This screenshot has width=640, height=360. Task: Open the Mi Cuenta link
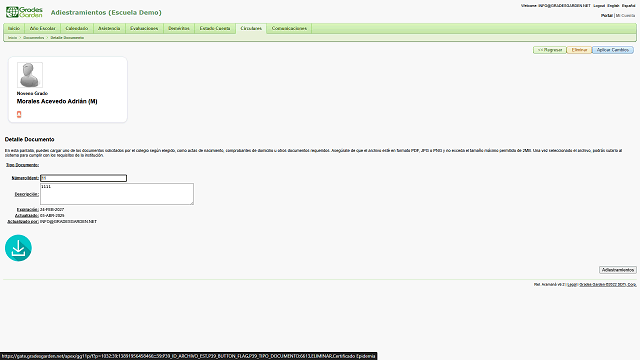pyautogui.click(x=625, y=16)
